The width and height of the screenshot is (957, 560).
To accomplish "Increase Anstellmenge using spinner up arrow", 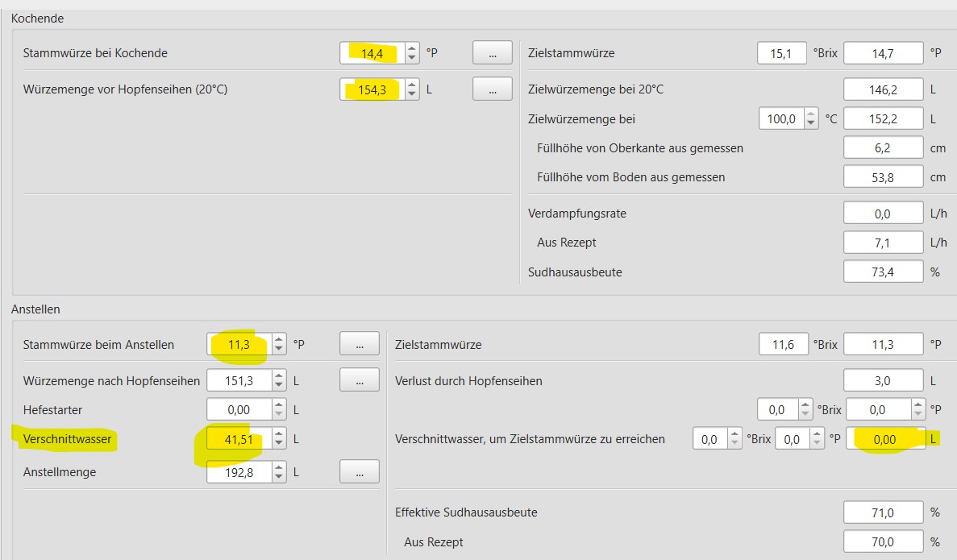I will (279, 467).
